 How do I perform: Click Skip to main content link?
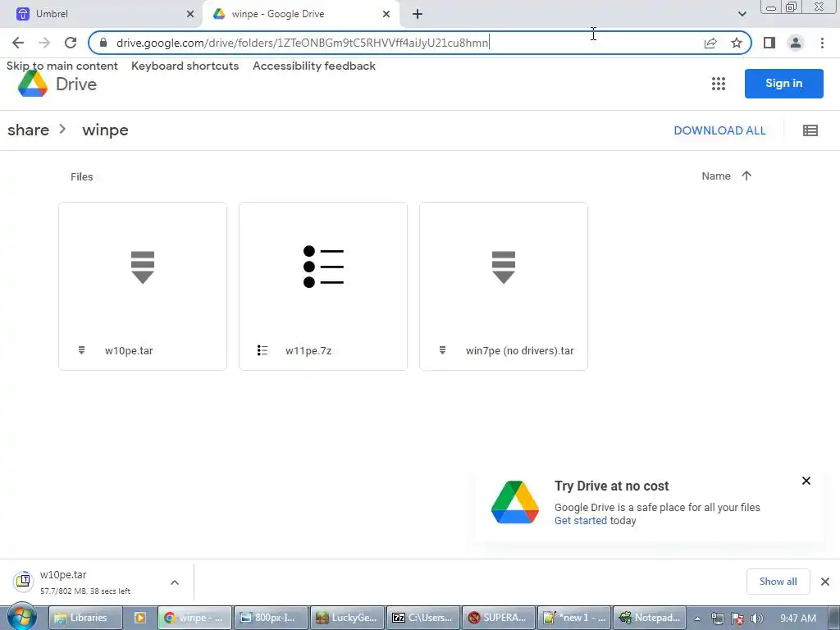pos(62,66)
